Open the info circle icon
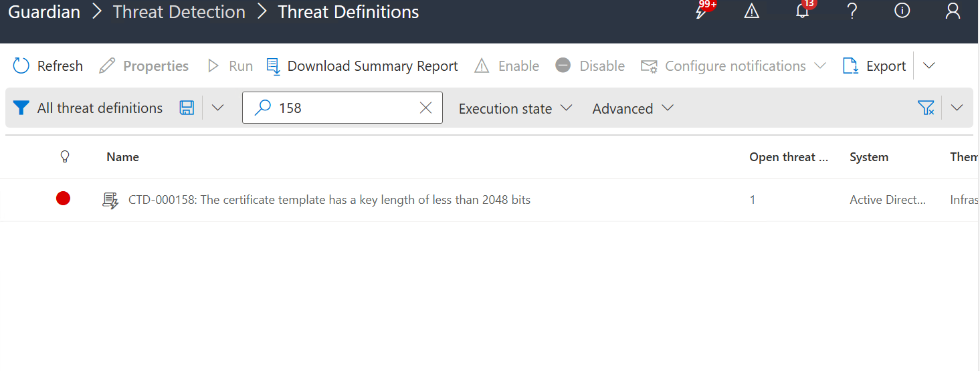 [902, 11]
